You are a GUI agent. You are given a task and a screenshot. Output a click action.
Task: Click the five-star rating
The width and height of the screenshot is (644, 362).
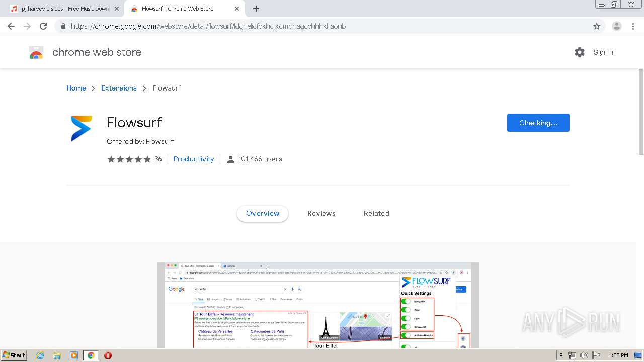[129, 159]
